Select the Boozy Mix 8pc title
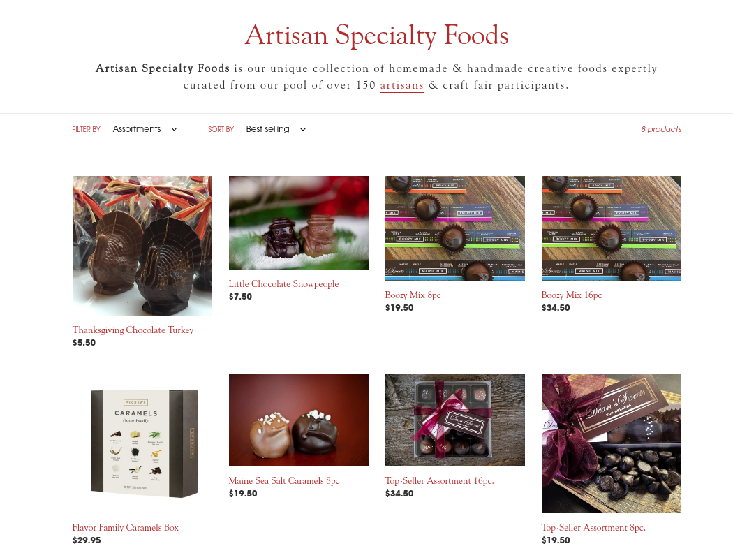 tap(413, 295)
